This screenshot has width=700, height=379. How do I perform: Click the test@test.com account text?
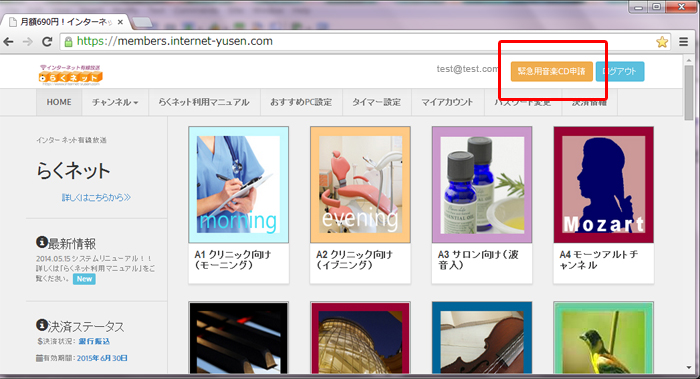pos(467,69)
